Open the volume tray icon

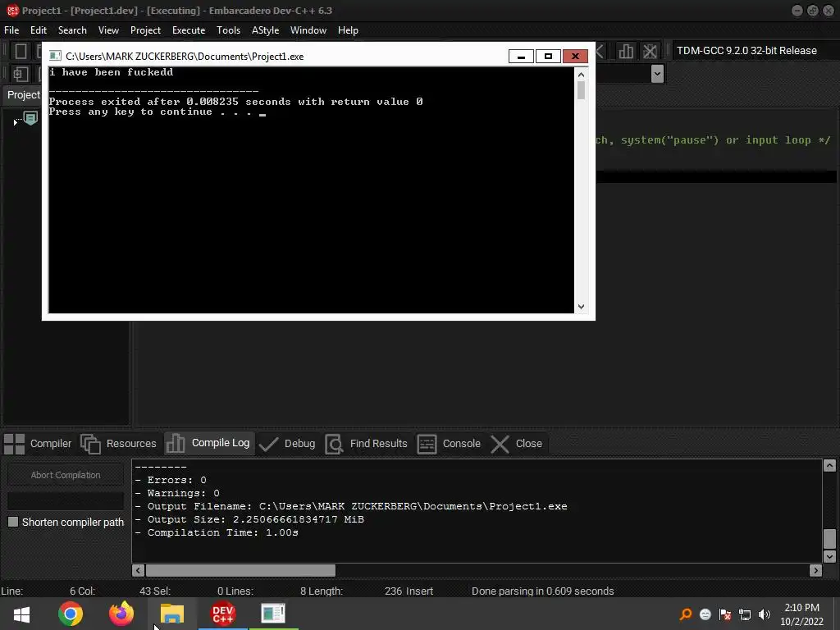pyautogui.click(x=765, y=614)
